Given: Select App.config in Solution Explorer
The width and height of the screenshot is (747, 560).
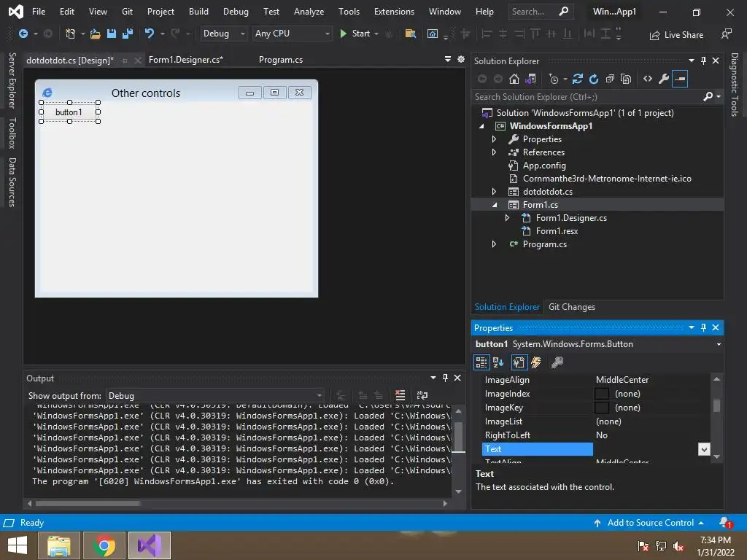Looking at the screenshot, I should 544,166.
